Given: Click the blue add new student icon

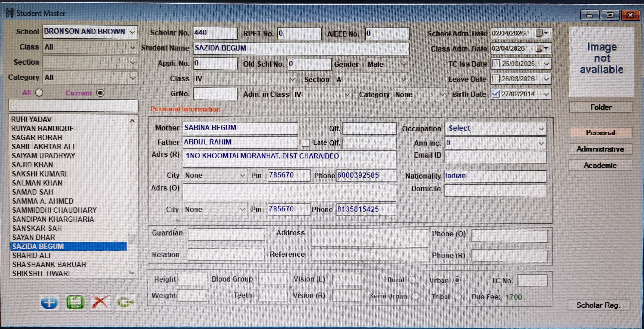Looking at the screenshot, I should click(49, 302).
